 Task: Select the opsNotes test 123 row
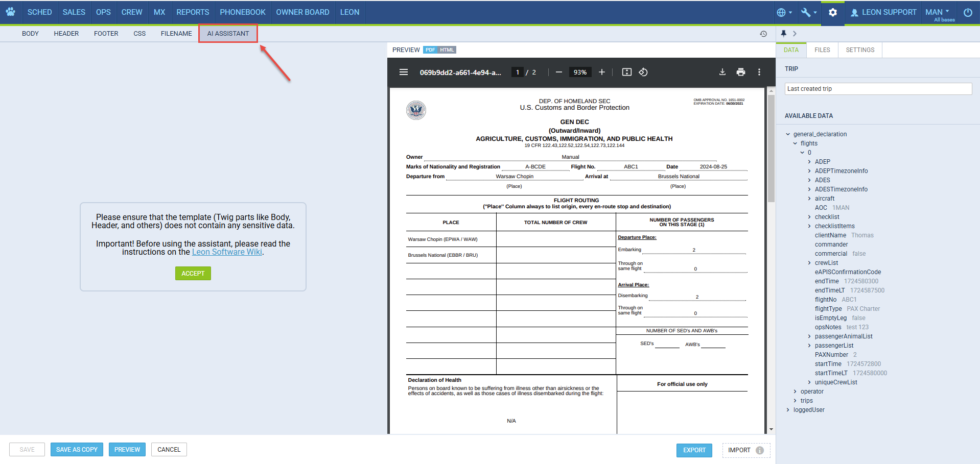pos(842,327)
